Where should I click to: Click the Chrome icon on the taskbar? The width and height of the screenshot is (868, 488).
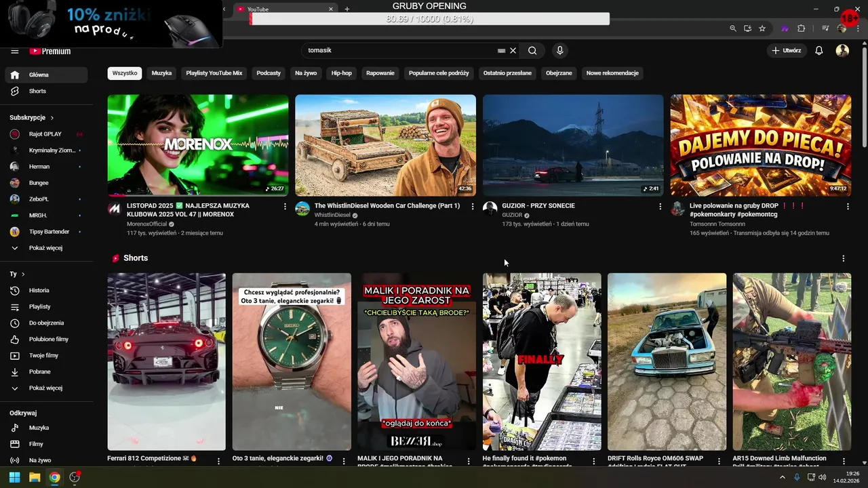[54, 477]
